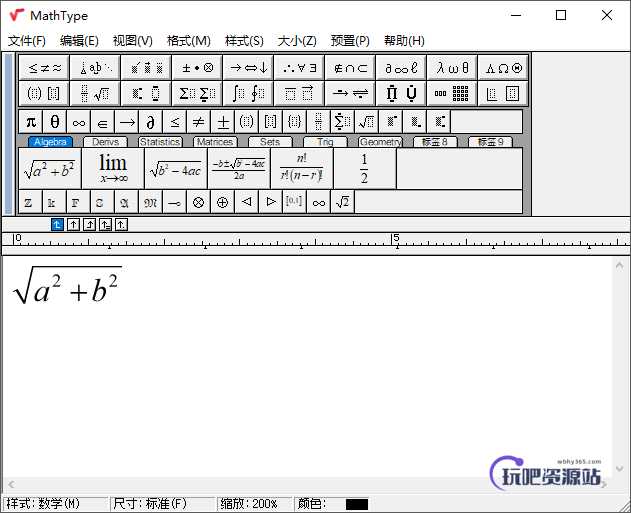Open the summation templates palette
The height and width of the screenshot is (513, 631).
197,93
